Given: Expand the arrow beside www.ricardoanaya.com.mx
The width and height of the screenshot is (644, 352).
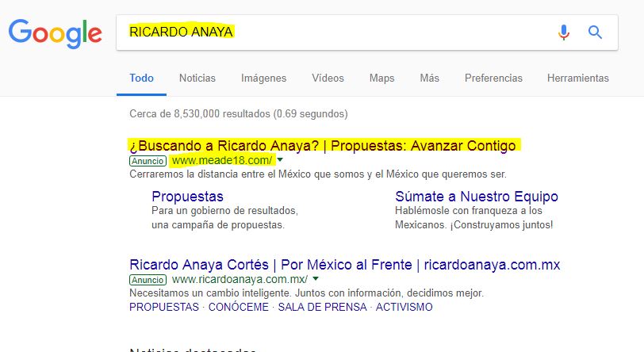Looking at the screenshot, I should pyautogui.click(x=316, y=279).
